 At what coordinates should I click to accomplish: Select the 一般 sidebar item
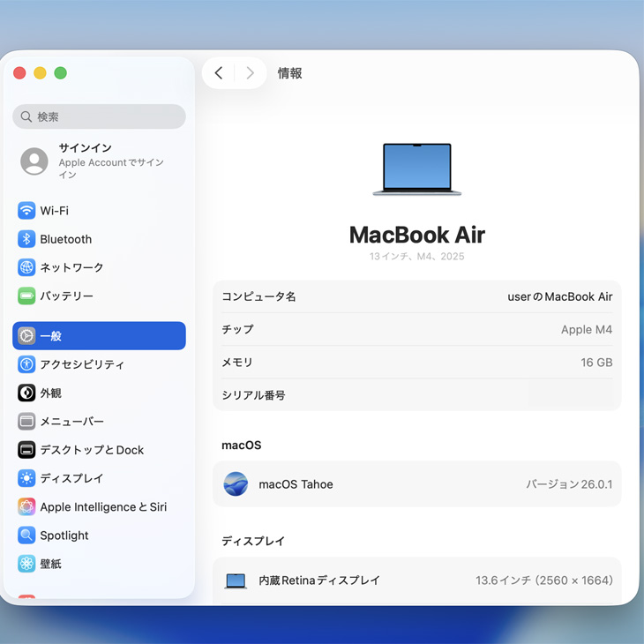[x=99, y=336]
